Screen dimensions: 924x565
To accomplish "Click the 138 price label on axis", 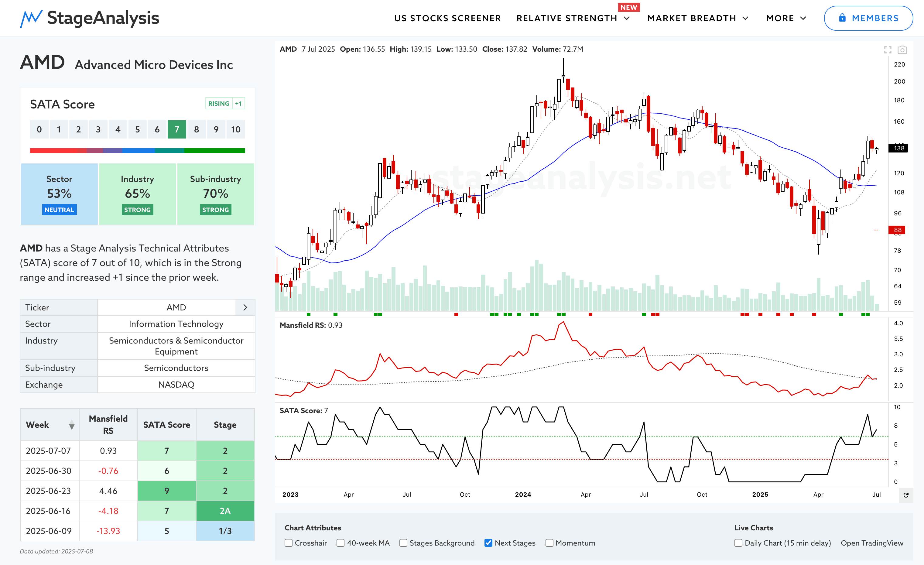I will [x=898, y=148].
